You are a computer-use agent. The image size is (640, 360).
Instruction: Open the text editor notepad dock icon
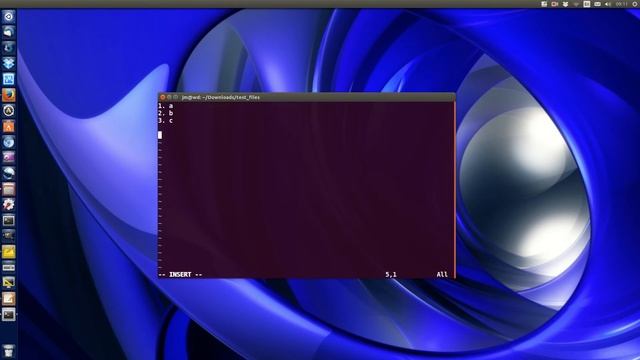9,299
